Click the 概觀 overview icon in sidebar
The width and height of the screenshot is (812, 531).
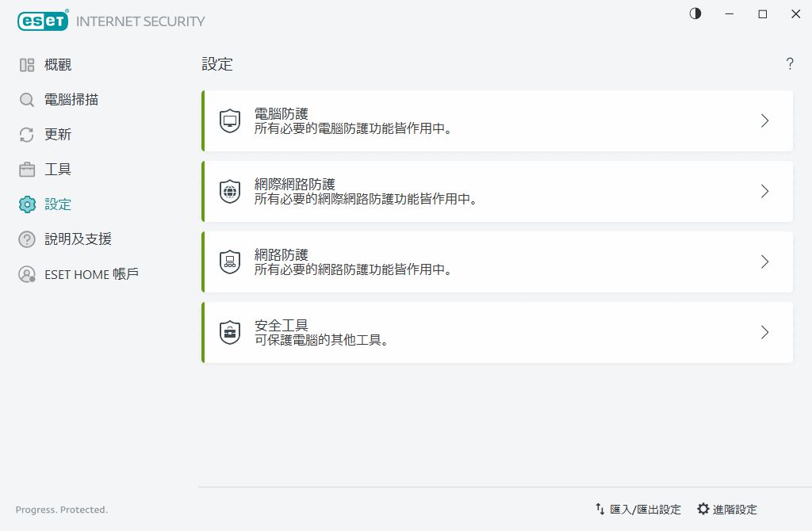point(26,64)
